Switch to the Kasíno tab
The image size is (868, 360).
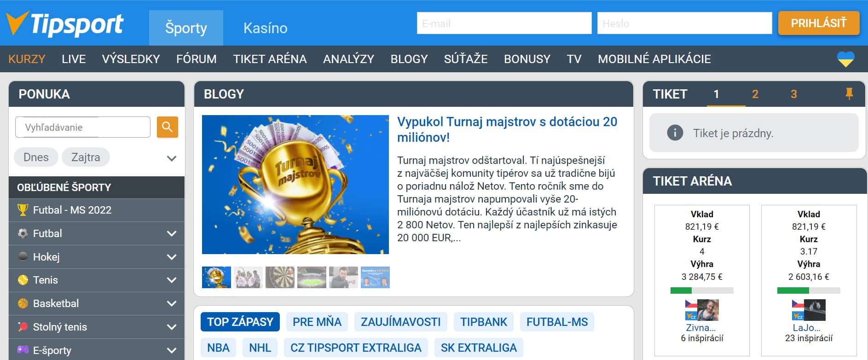(x=266, y=28)
